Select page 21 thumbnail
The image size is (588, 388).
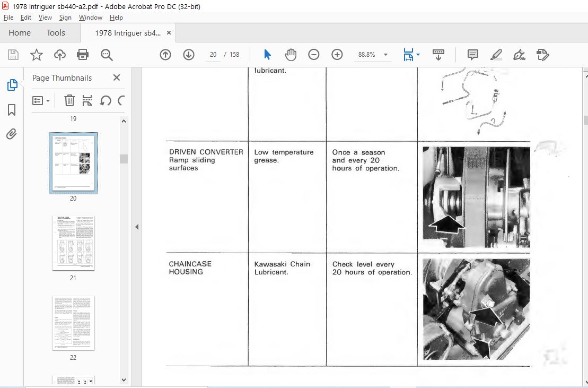point(74,243)
